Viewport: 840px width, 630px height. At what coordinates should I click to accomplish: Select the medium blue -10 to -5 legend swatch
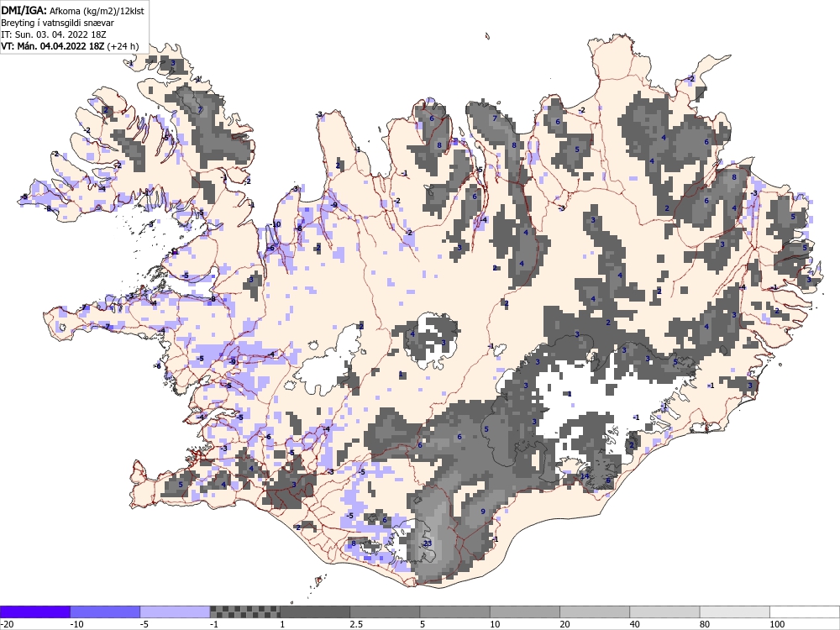tap(105, 612)
